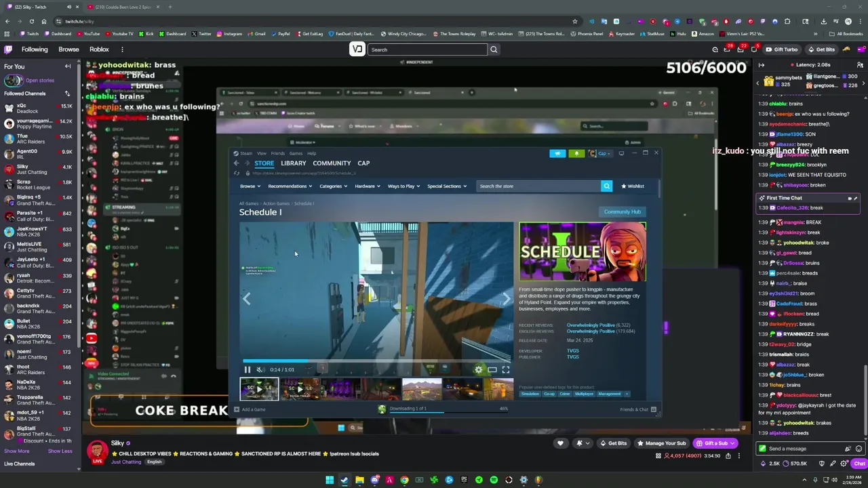This screenshot has height=488, width=868.
Task: Expand the Special Sections dropdown
Action: [x=446, y=186]
